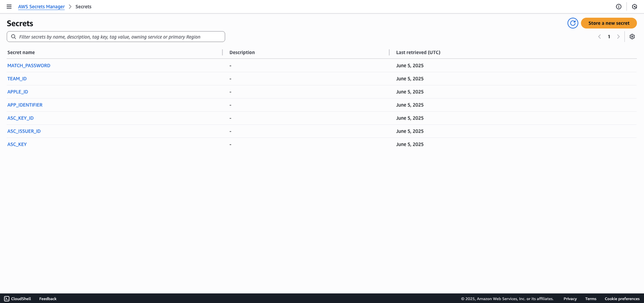
Task: Open the ASC_KEY_ID secret
Action: 21,118
